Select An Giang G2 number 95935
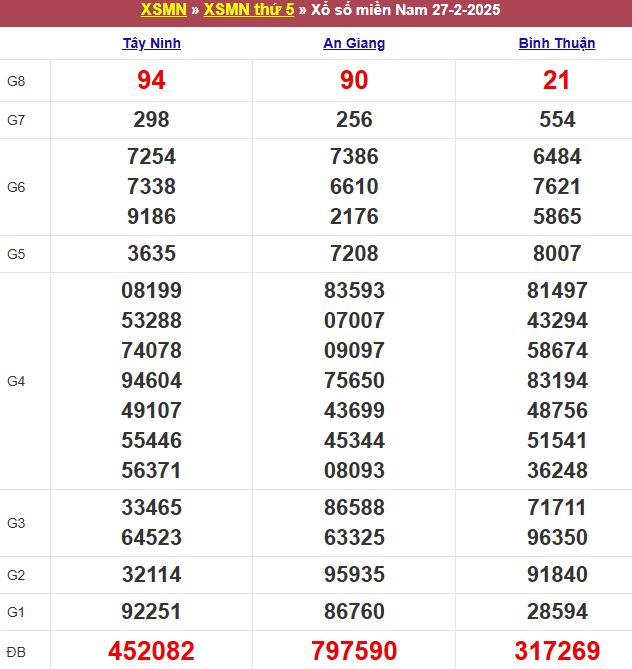This screenshot has width=632, height=669. coord(354,574)
